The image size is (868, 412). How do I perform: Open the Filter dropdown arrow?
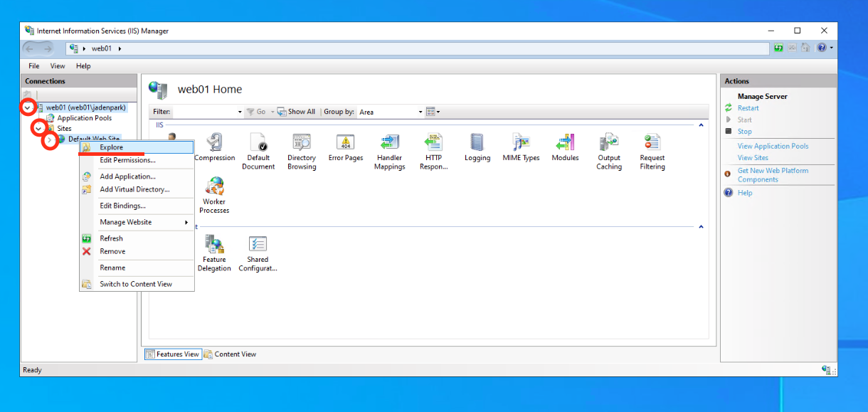[x=240, y=112]
